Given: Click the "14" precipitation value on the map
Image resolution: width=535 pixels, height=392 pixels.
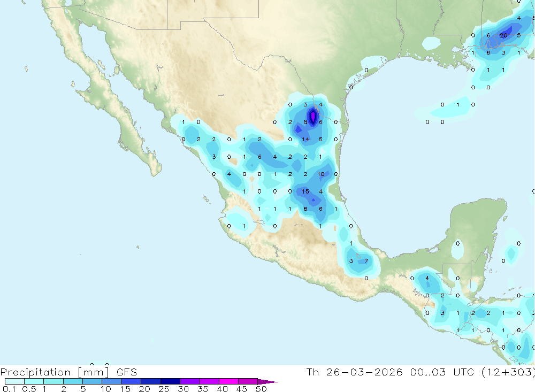Looking at the screenshot, I should pyautogui.click(x=305, y=139).
